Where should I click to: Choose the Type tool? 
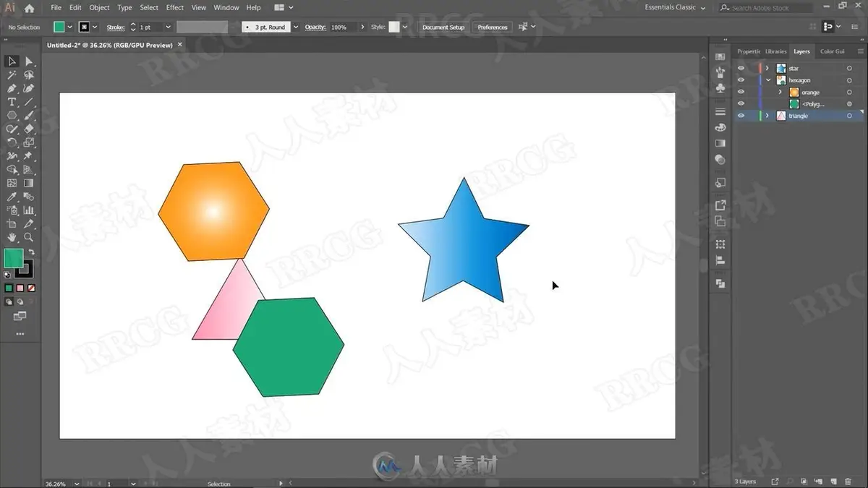click(12, 102)
